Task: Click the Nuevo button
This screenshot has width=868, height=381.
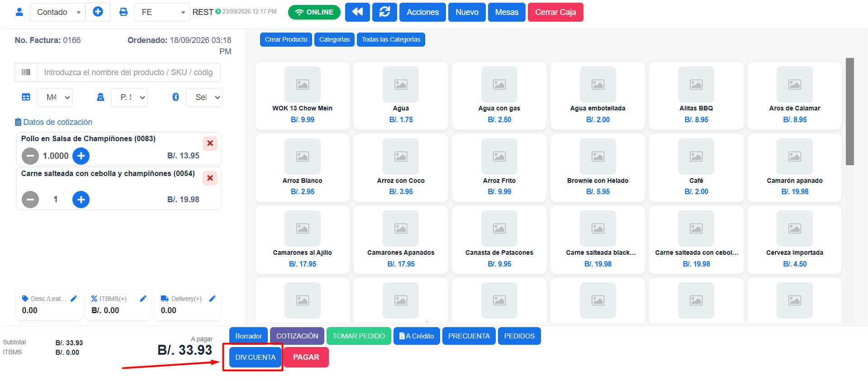Action: [467, 12]
